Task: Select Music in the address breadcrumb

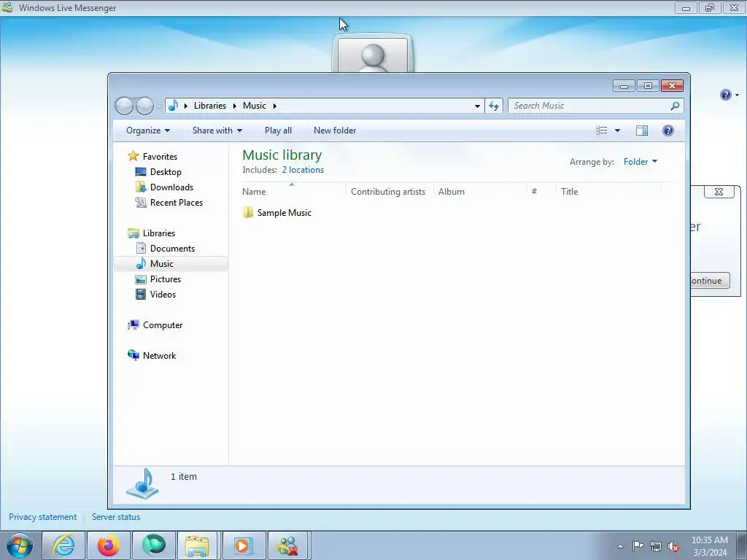Action: (255, 106)
